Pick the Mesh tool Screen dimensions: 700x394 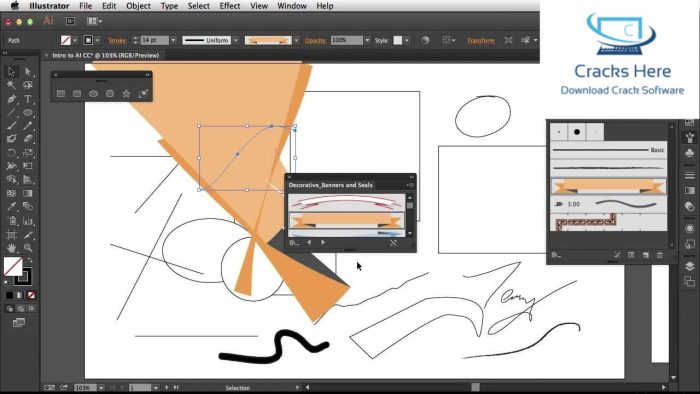pos(12,193)
